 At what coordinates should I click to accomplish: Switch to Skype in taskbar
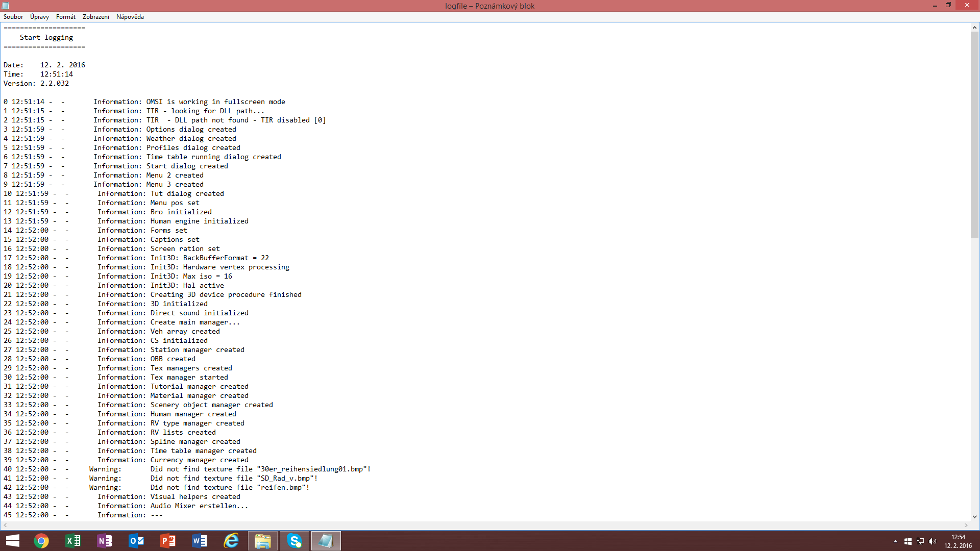295,541
